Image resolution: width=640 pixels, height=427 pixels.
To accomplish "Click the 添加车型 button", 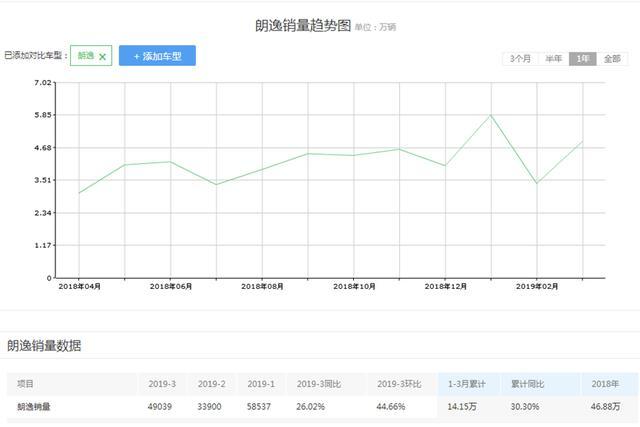I will pyautogui.click(x=157, y=56).
